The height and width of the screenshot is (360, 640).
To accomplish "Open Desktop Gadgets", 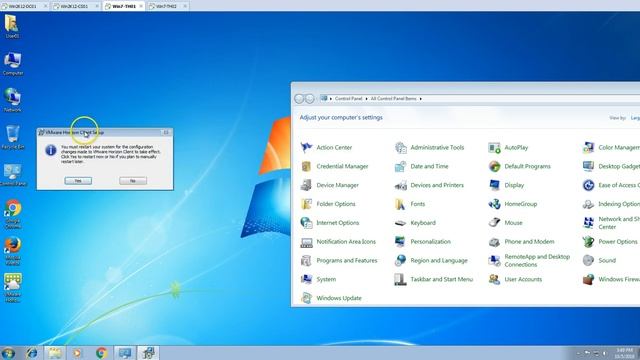I will point(611,166).
